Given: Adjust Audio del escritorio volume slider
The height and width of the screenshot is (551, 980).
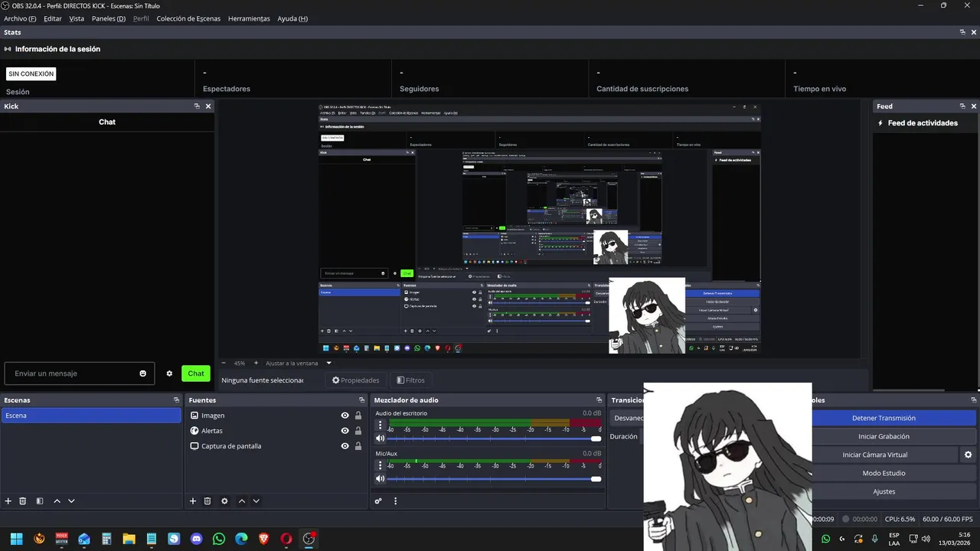Looking at the screenshot, I should [x=493, y=439].
